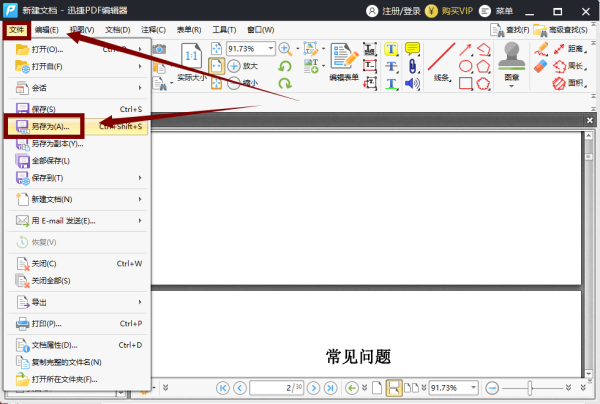Select the 周长 perimeter measure tool
This screenshot has height=404, width=600.
(x=570, y=66)
